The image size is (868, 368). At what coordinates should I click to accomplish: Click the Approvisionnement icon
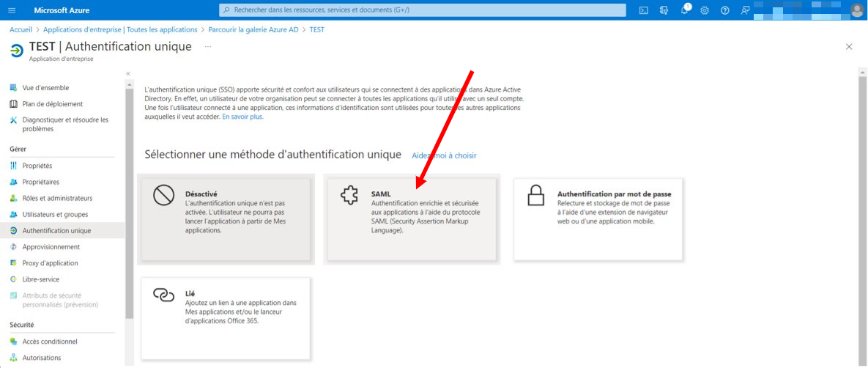pyautogui.click(x=14, y=246)
